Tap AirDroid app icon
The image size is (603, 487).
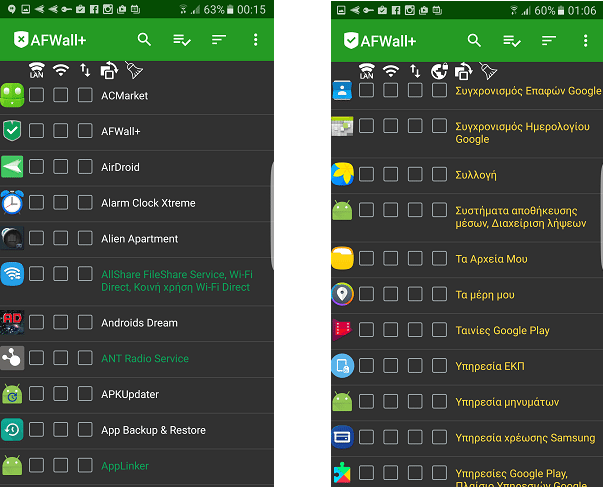(x=12, y=167)
